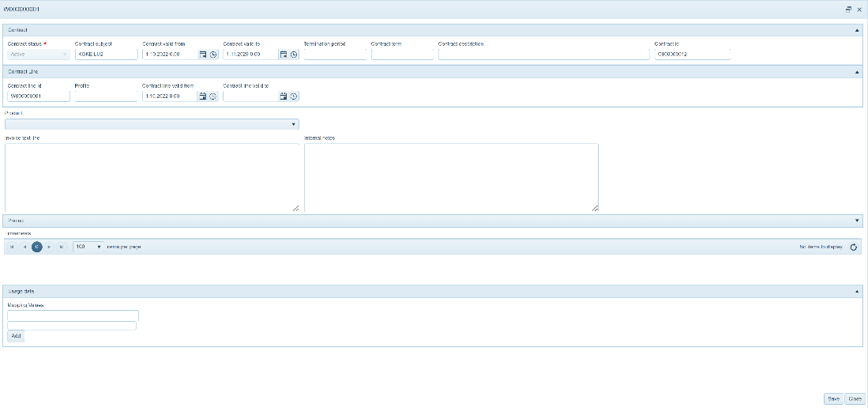Viewport: 868px width, 408px height.
Task: Open time picker for Contract line valid to
Action: (x=294, y=96)
